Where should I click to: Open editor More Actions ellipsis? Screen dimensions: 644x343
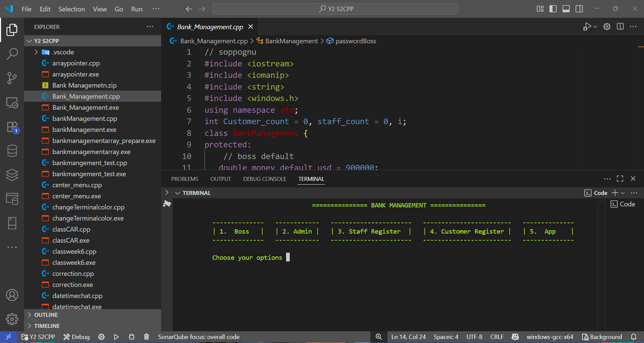tap(633, 27)
